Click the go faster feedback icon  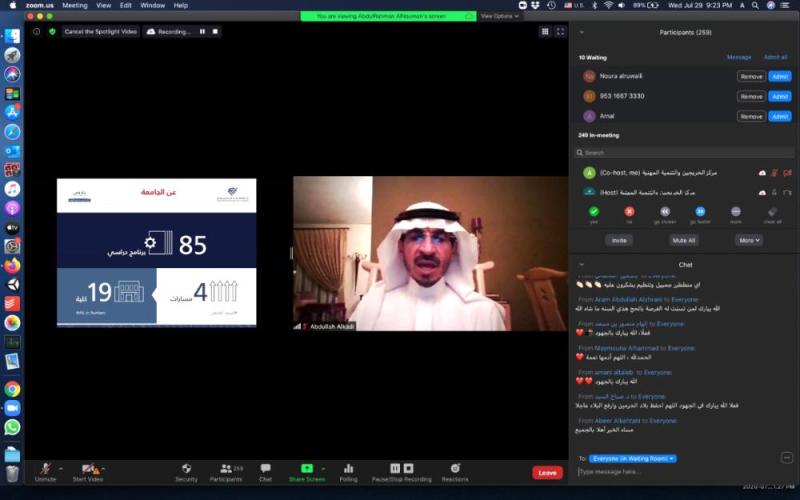701,212
